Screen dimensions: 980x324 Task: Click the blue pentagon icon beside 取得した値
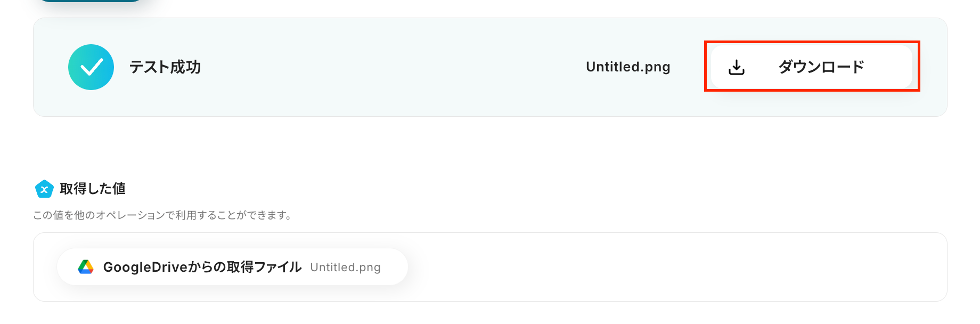44,189
